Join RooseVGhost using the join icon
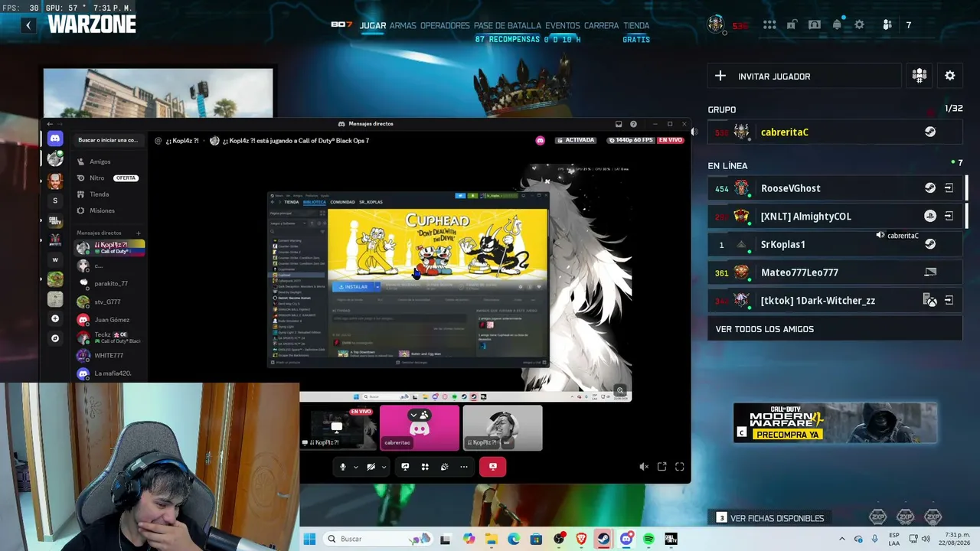980x551 pixels. coord(949,188)
